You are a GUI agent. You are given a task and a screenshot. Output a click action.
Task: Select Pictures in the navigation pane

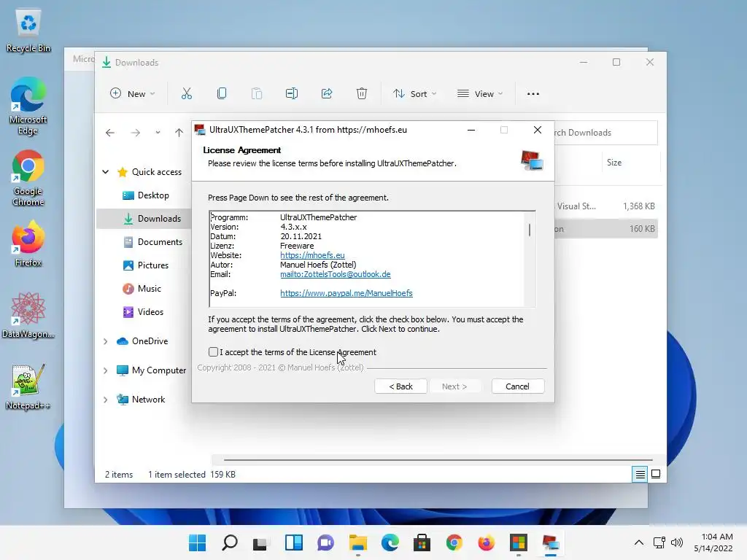145,265
